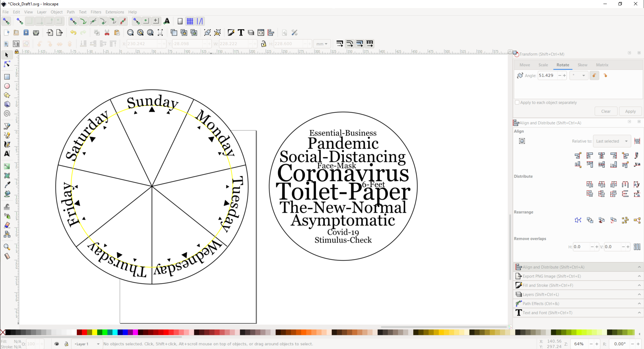Click the Apply button in Transform
Image resolution: width=644 pixels, height=349 pixels.
[630, 111]
